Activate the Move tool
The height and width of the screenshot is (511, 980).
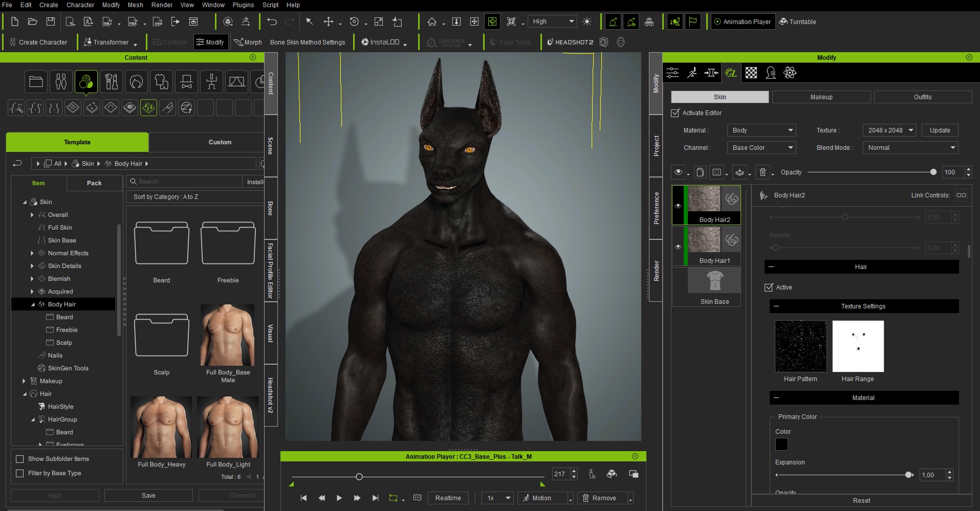329,21
